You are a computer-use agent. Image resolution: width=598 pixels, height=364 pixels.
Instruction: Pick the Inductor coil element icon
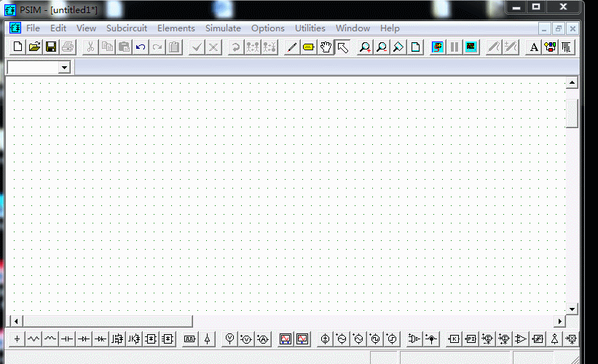[50, 339]
